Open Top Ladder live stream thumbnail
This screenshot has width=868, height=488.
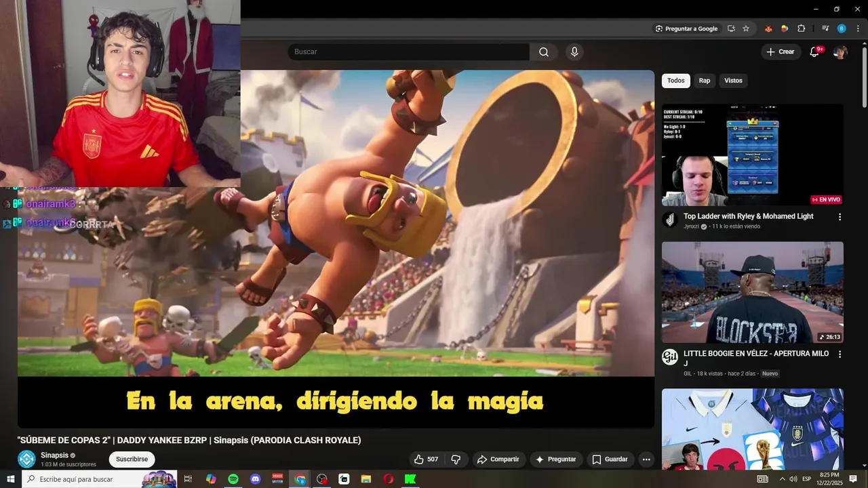(x=753, y=155)
